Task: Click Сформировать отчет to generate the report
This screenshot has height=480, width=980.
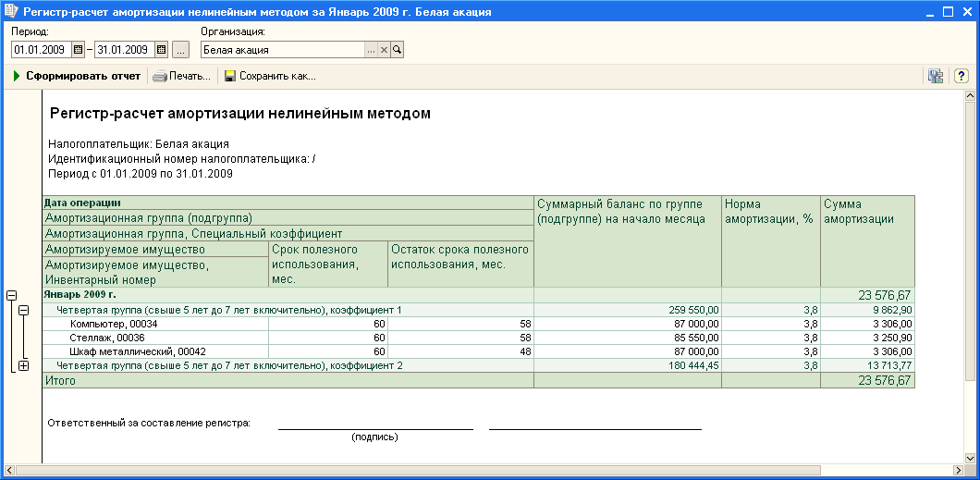Action: [77, 76]
